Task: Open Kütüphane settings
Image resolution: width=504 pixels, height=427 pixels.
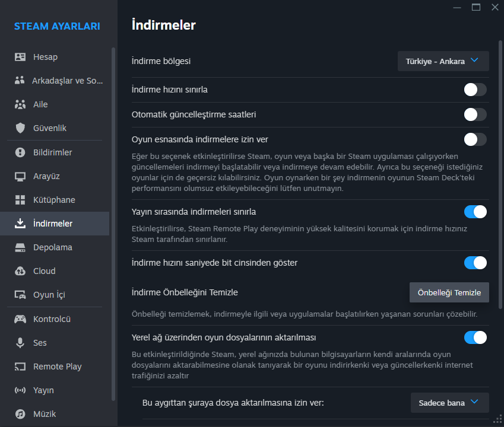Action: tap(55, 200)
